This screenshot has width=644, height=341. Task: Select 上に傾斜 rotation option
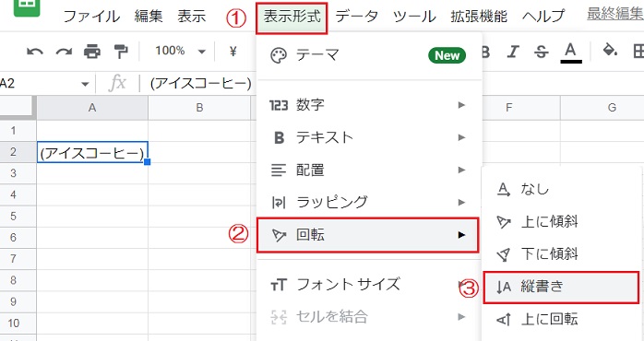click(x=561, y=222)
